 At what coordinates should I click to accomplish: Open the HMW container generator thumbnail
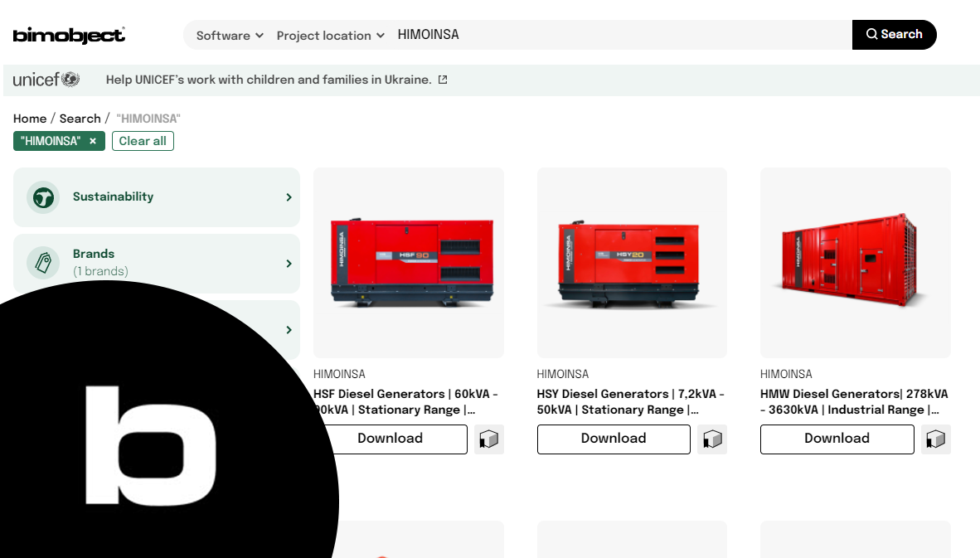855,263
